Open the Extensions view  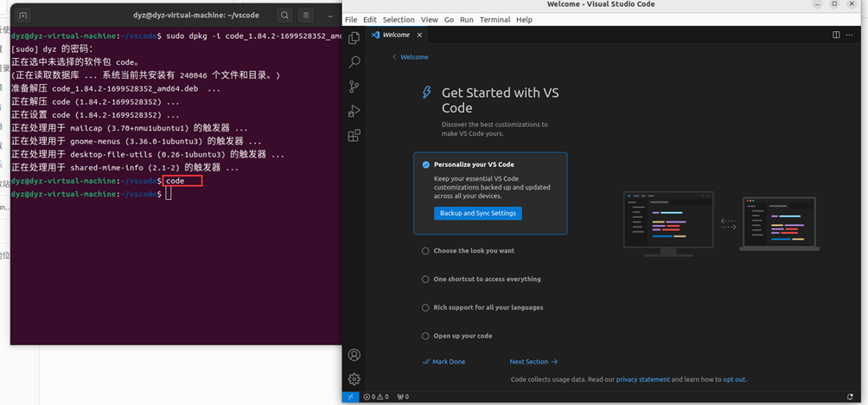pyautogui.click(x=354, y=135)
